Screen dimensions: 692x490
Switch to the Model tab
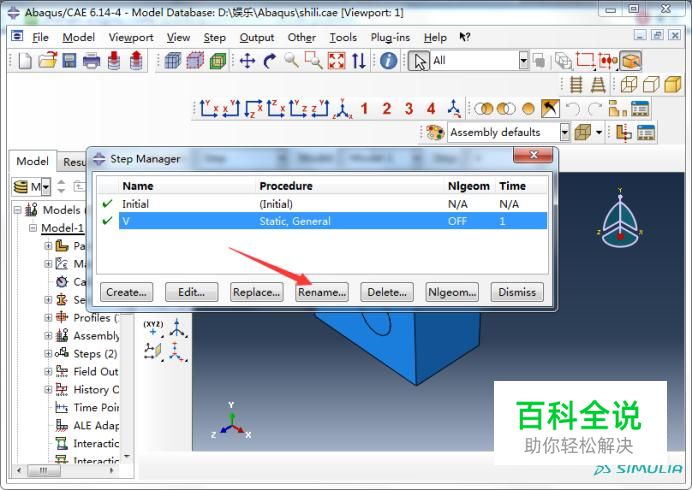click(32, 161)
